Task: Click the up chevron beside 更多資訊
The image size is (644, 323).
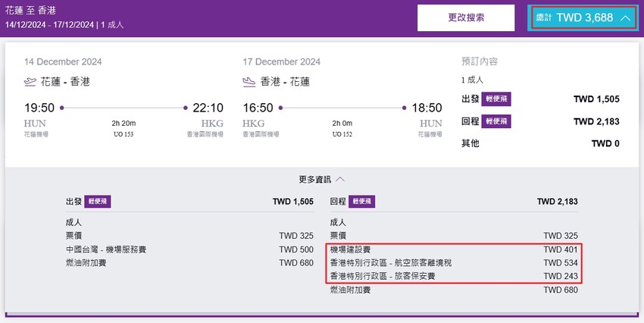Action: tap(340, 180)
